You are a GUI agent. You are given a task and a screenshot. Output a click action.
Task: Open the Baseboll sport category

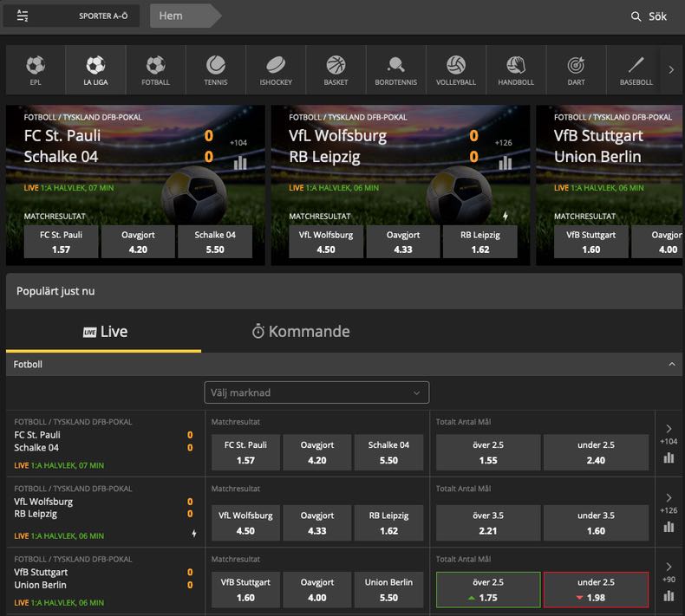point(636,70)
